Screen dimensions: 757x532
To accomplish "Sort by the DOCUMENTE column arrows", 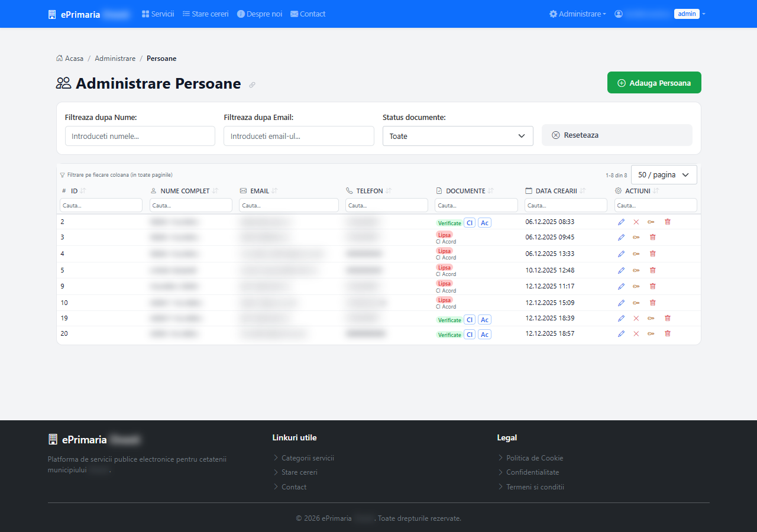I will (x=491, y=191).
